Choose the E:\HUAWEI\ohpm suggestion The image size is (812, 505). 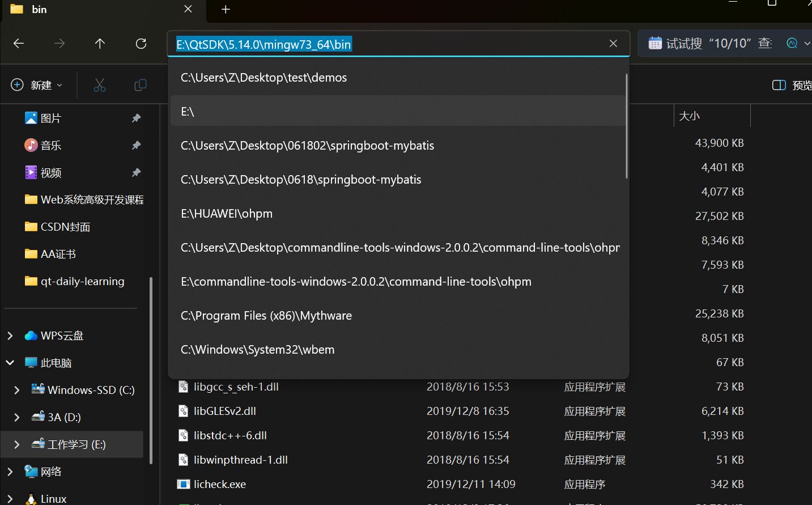pyautogui.click(x=398, y=214)
